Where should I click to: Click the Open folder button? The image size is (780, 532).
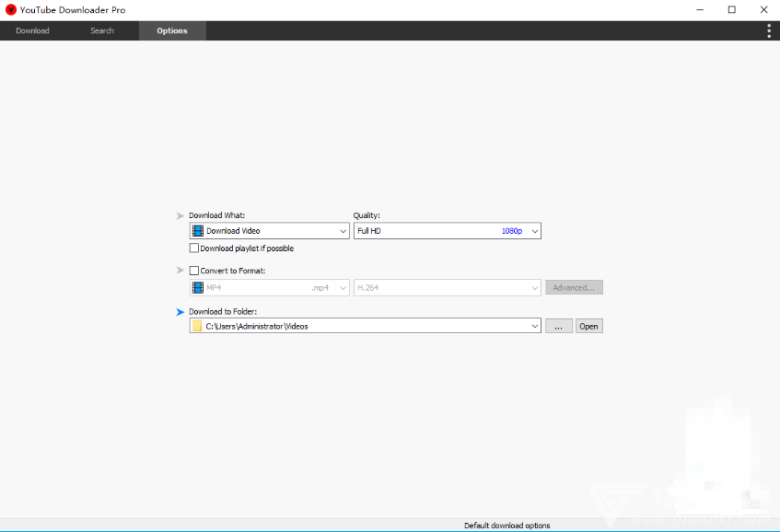[588, 326]
